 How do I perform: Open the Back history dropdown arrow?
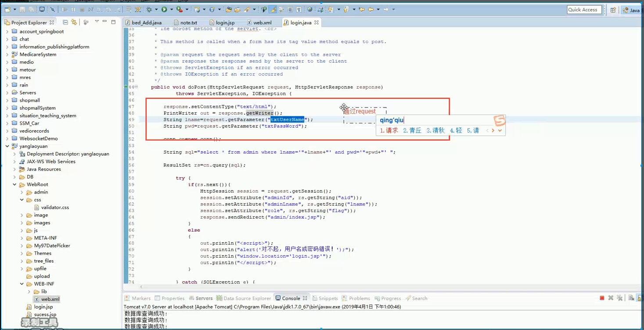point(378,9)
